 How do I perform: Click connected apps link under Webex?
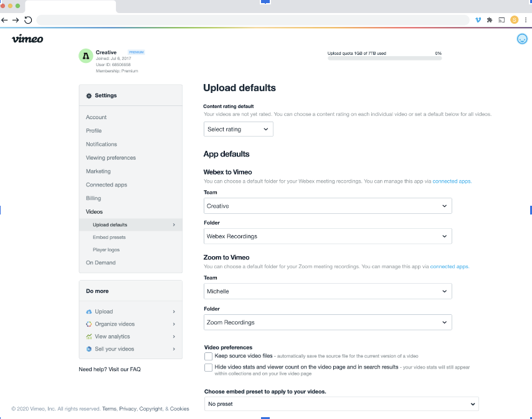pos(452,181)
